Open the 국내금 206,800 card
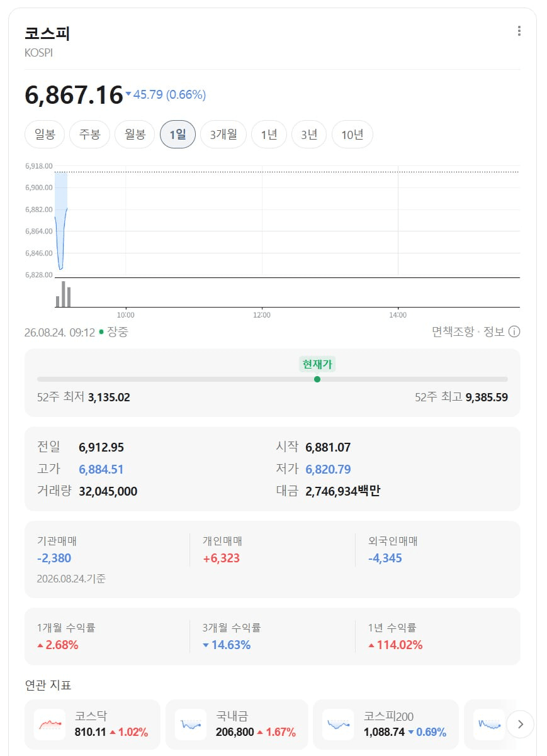Screen dimensions: 547x756 click(237, 724)
